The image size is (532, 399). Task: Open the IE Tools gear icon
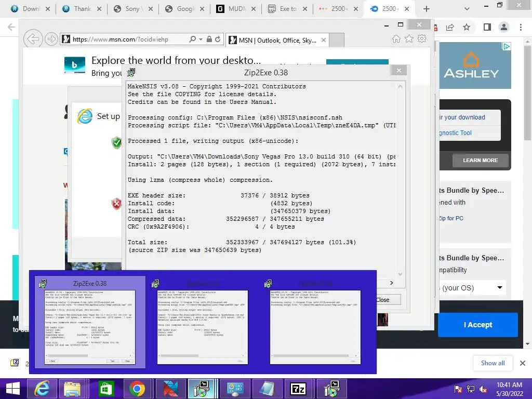(422, 38)
